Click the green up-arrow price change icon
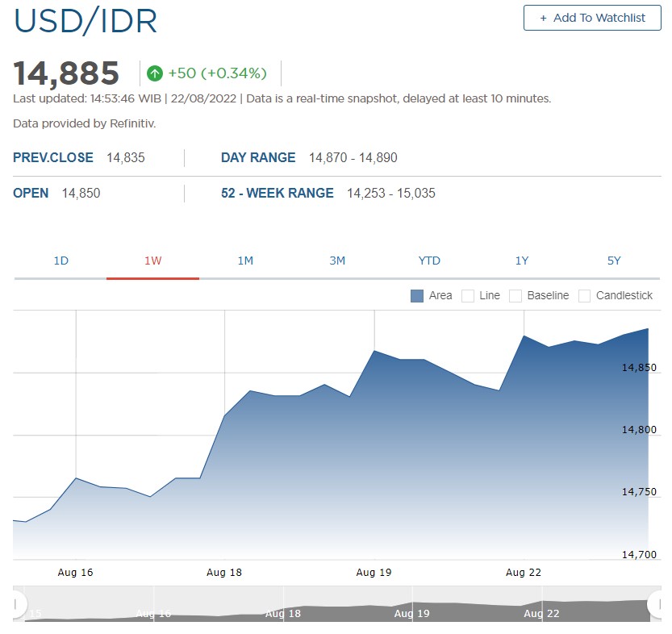Viewport: 672px width, 634px height. [x=155, y=73]
